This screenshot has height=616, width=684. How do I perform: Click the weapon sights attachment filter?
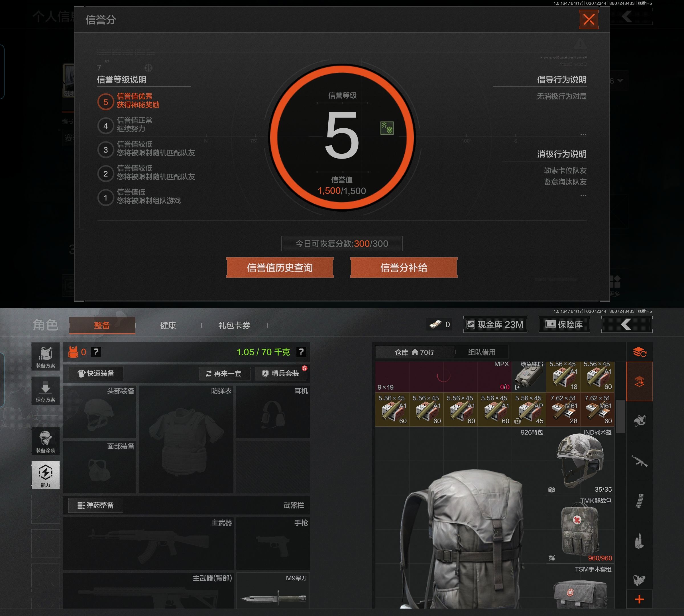pyautogui.click(x=639, y=580)
